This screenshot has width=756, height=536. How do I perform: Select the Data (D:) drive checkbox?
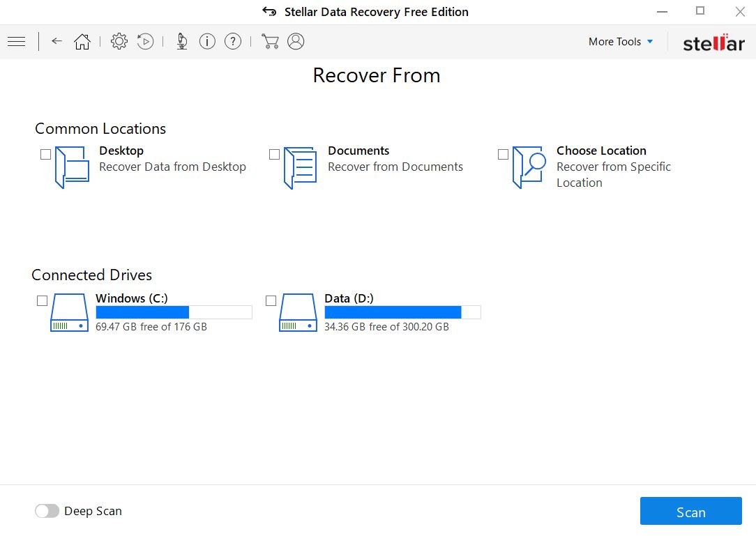(271, 301)
